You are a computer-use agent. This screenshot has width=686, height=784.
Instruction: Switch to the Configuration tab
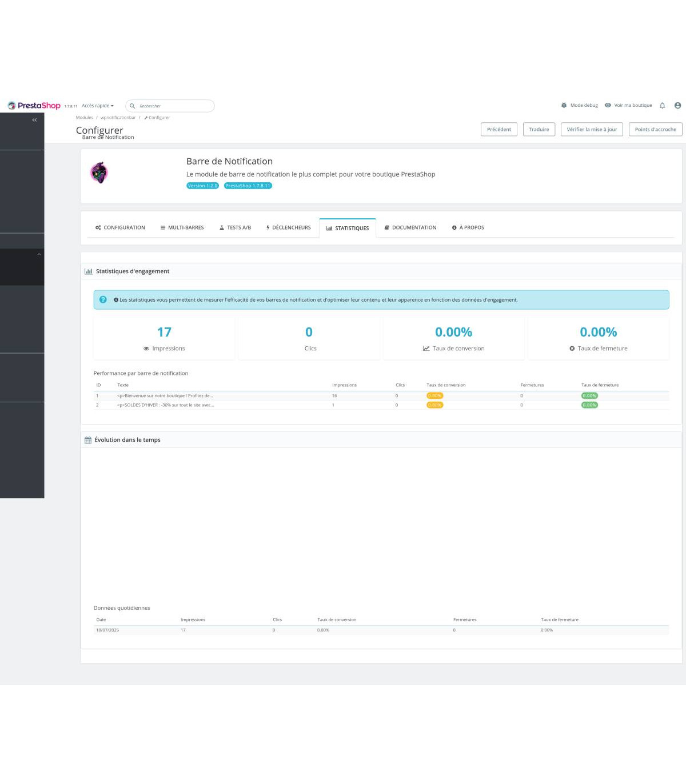click(120, 227)
